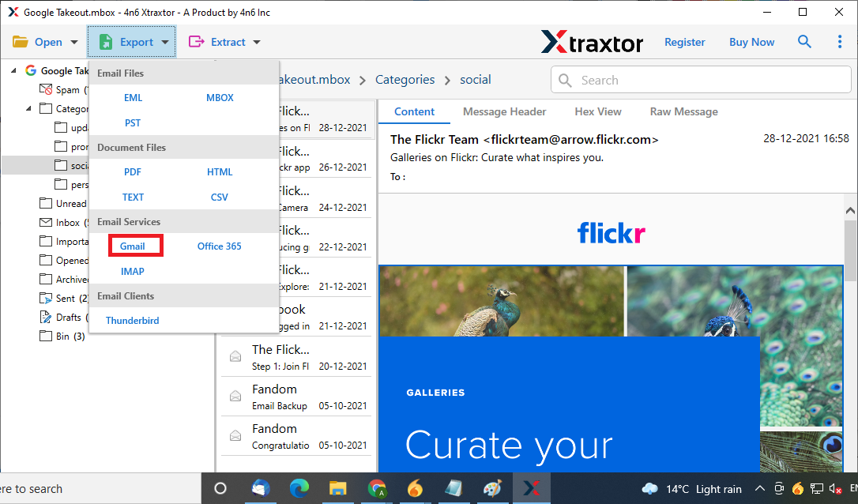858x504 pixels.
Task: Open File Explorer from the taskbar
Action: [x=338, y=488]
